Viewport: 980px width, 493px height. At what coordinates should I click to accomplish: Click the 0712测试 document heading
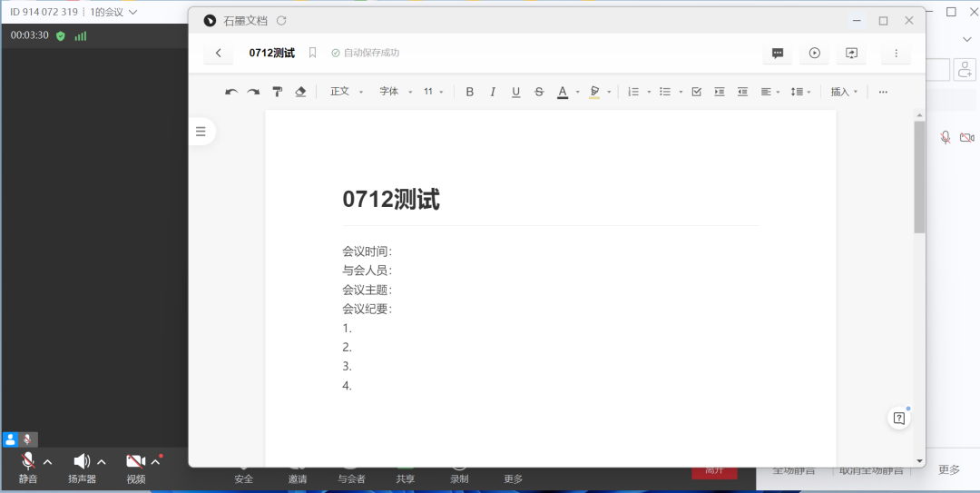coord(391,200)
